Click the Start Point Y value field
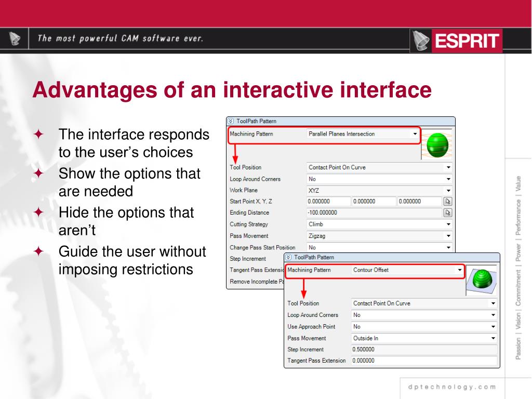 pyautogui.click(x=374, y=202)
